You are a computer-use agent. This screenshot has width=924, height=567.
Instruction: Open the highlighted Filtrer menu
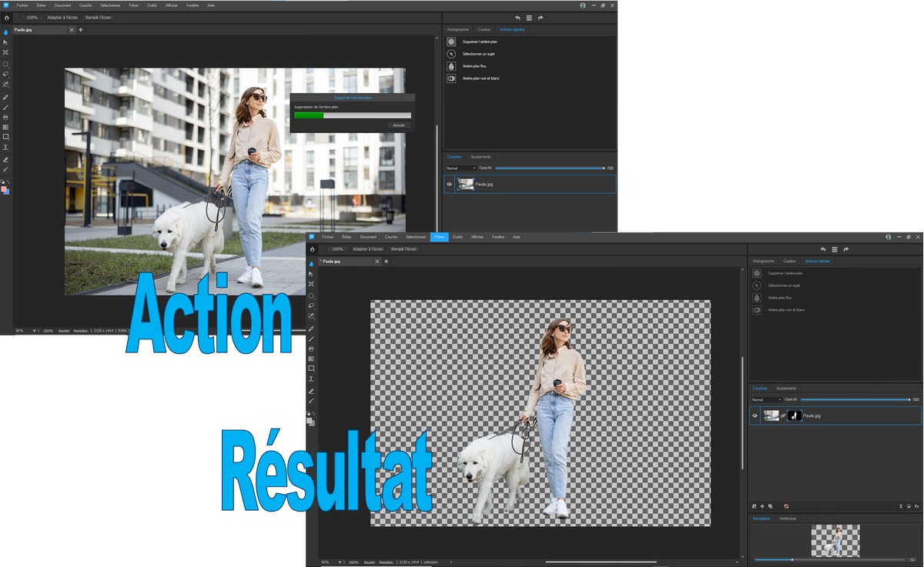(439, 237)
